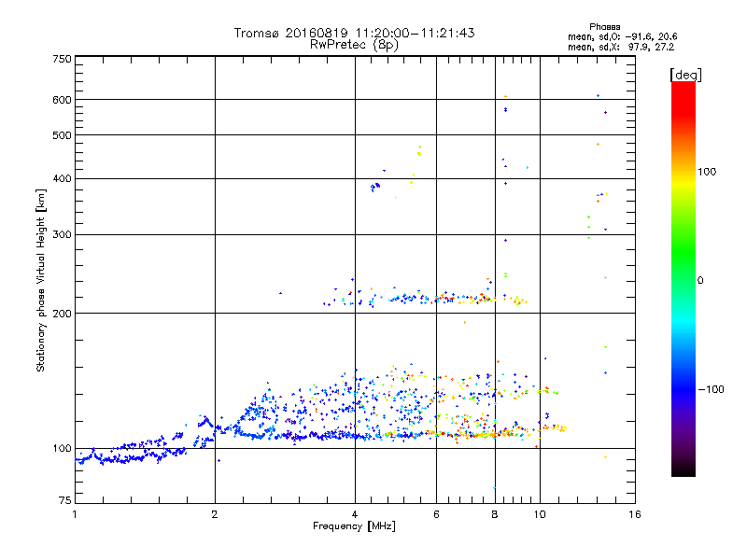Click the 'Phases' header text
This screenshot has width=747, height=560.
[x=604, y=27]
